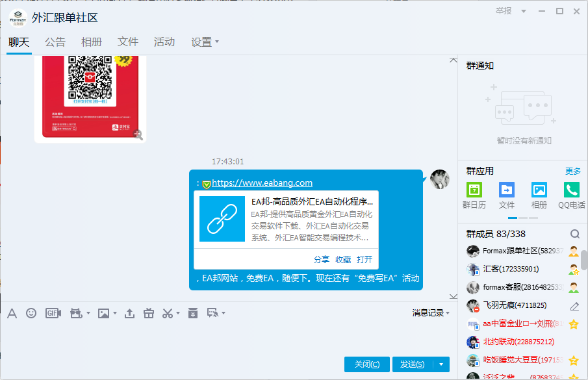Open the 文件 group app icon

click(x=507, y=196)
